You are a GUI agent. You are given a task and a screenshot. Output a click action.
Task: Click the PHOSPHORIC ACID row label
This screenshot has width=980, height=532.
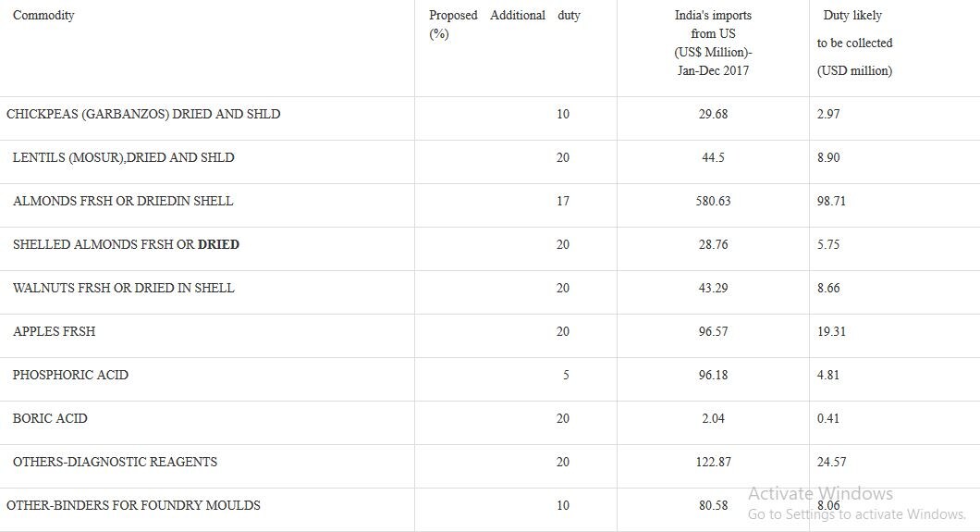70,375
